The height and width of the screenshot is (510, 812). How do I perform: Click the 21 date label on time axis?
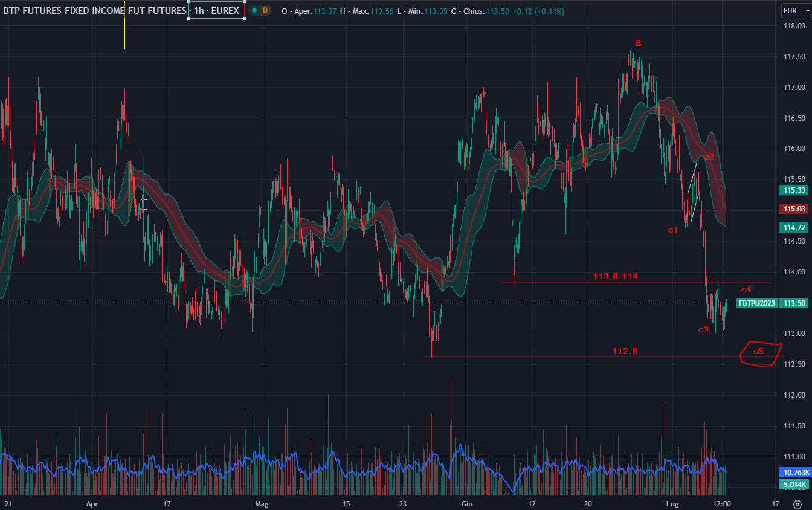(x=8, y=503)
